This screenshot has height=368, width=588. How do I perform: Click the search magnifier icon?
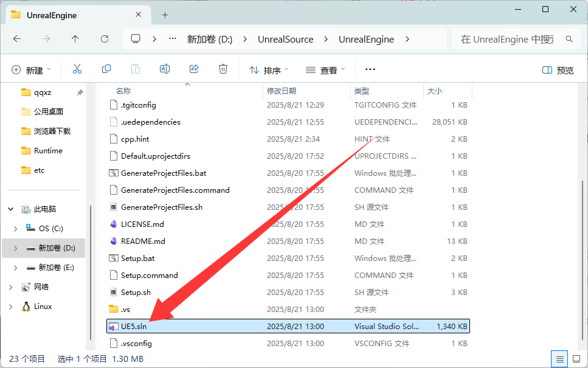point(569,39)
